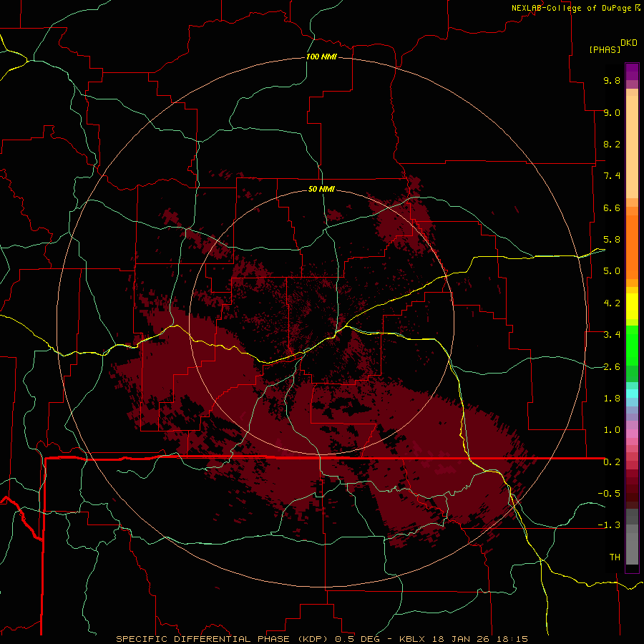This screenshot has height=644, width=644.
Task: Click the 5.8 color scale value
Action: 612,240
